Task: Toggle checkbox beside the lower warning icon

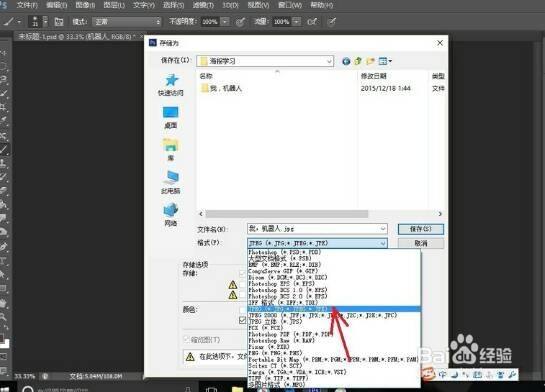Action: (x=243, y=295)
